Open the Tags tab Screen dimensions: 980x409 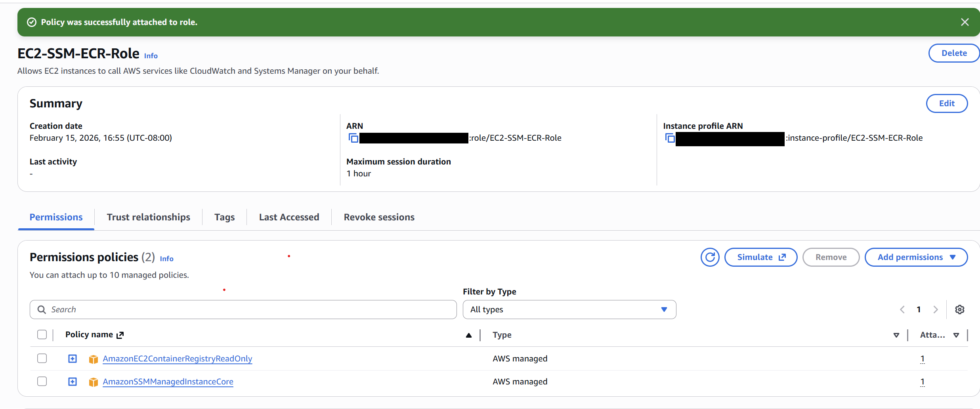(x=225, y=217)
